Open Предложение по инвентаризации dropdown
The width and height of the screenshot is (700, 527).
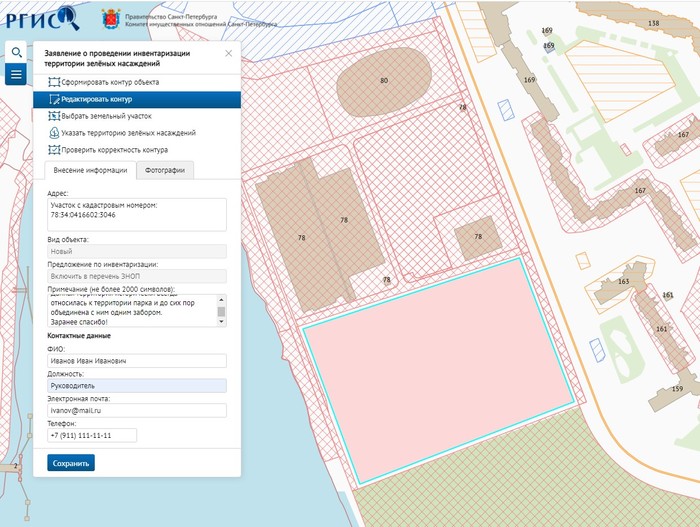pos(136,276)
